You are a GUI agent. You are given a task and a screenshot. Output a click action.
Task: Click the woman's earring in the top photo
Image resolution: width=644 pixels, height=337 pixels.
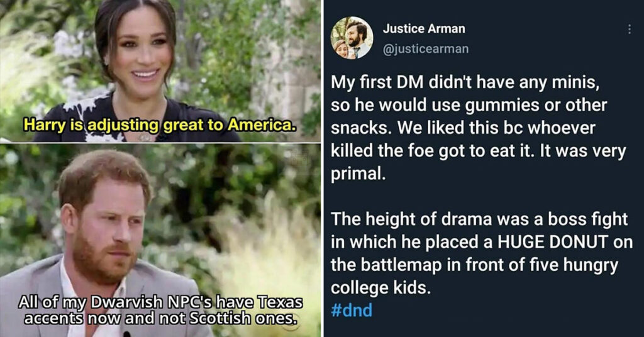[x=106, y=63]
